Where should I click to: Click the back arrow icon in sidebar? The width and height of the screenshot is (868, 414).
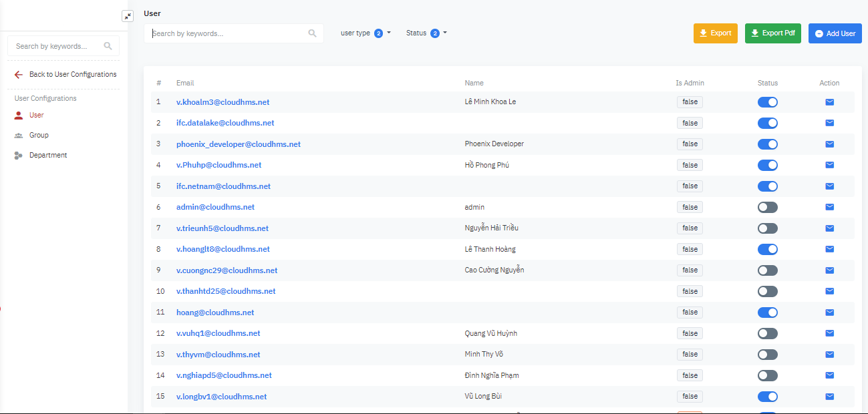19,75
